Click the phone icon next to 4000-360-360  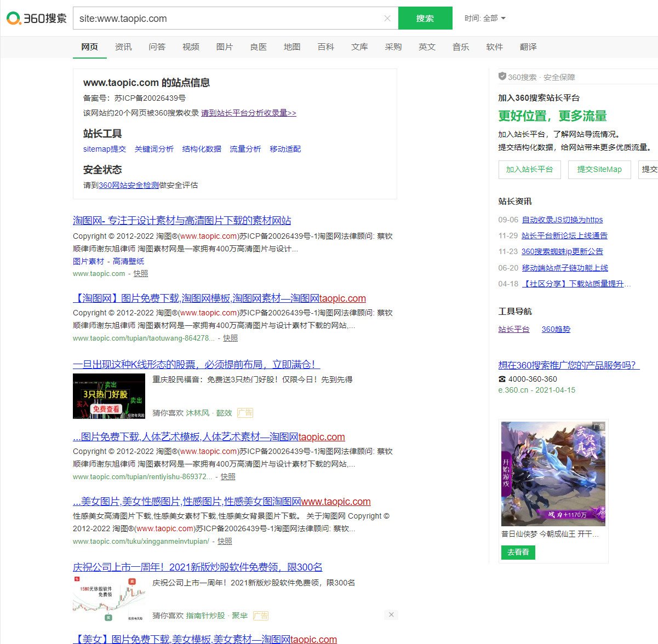pos(501,379)
